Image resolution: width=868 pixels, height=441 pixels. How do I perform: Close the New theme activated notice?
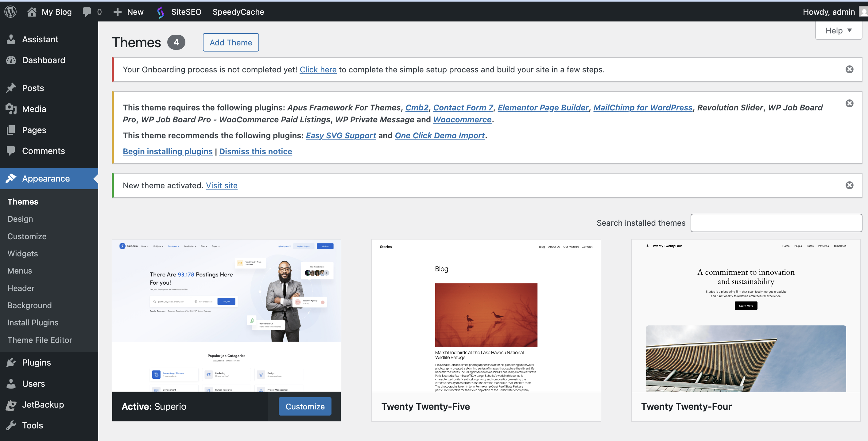pyautogui.click(x=849, y=185)
